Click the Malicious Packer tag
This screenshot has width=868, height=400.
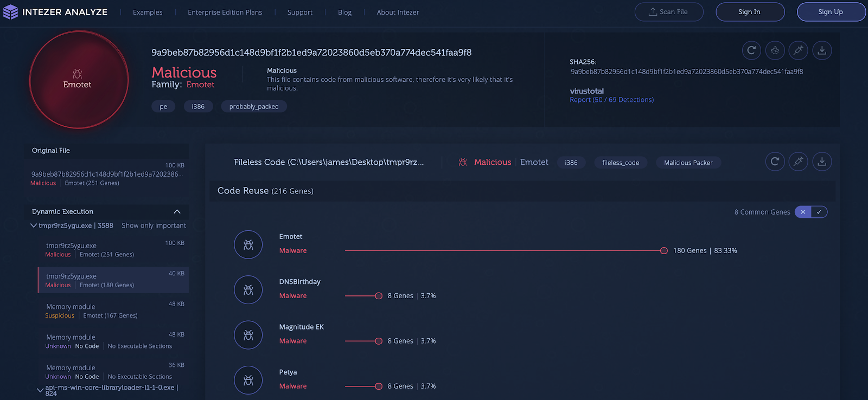coord(688,163)
